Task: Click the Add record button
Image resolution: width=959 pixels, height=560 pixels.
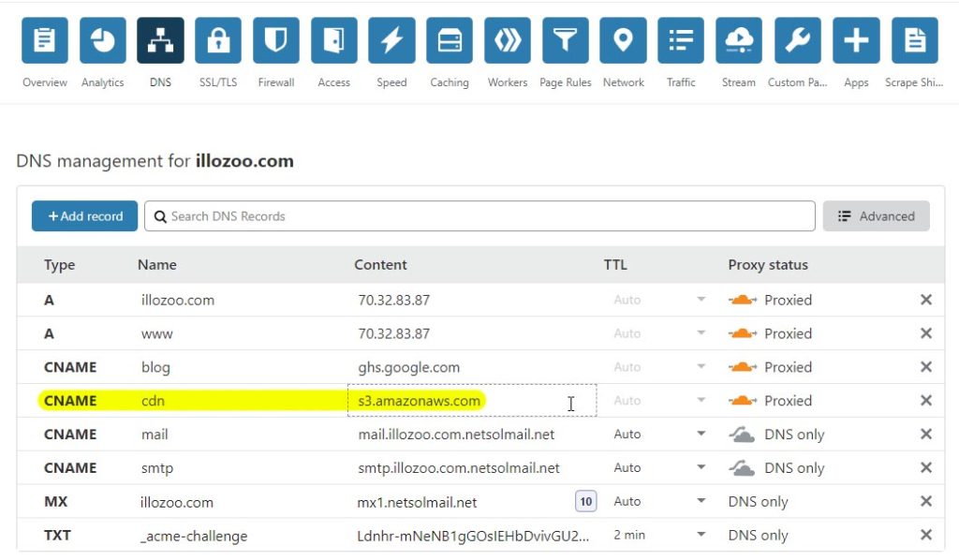Action: (x=84, y=215)
